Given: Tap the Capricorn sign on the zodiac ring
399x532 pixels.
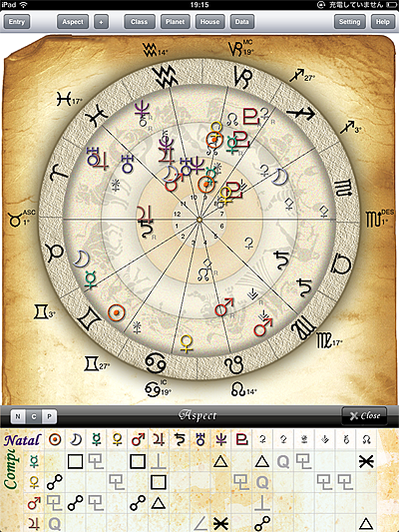Looking at the screenshot, I should [243, 77].
